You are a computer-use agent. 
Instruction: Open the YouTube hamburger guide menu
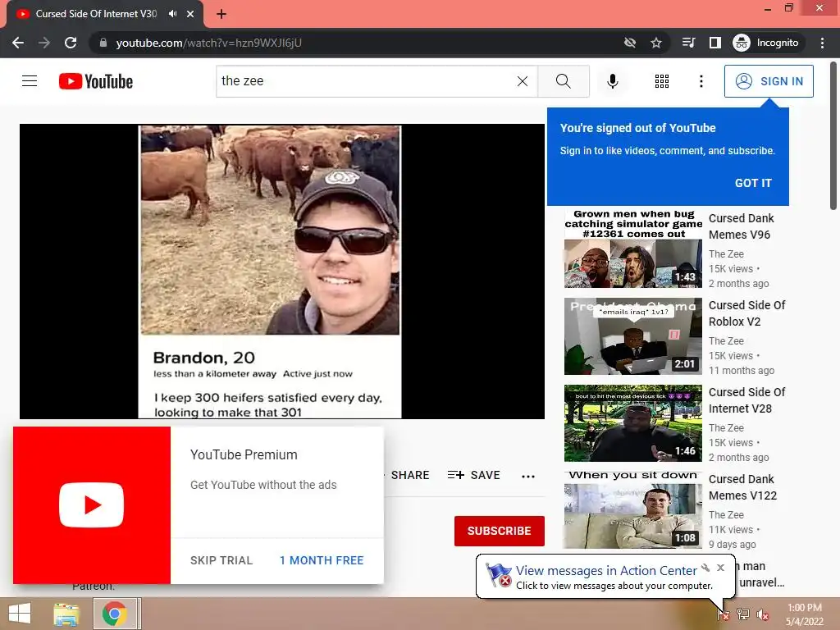tap(30, 81)
